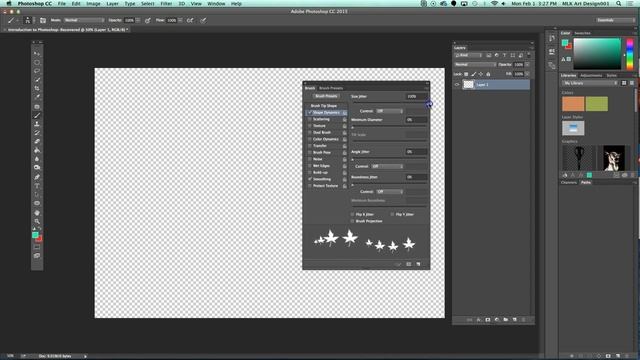Open the History panel icon in dock
Screen dimensions: 640x360
552,38
